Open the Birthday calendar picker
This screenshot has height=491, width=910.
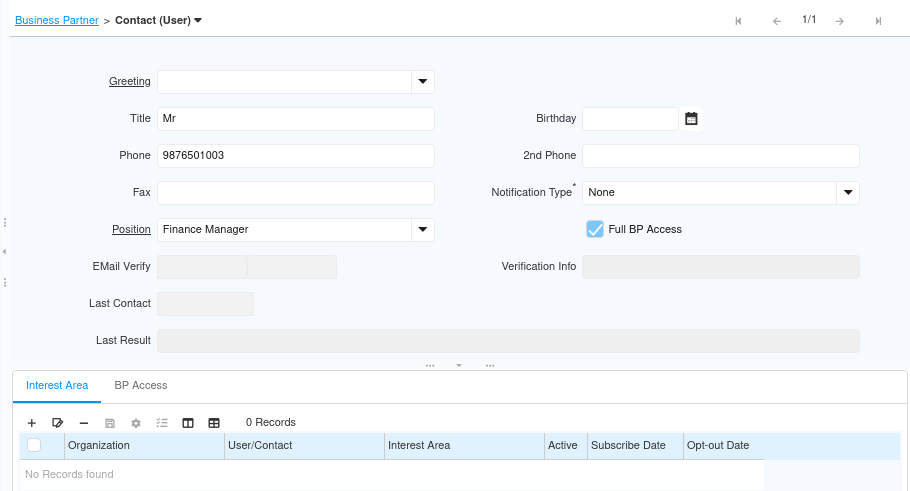click(x=691, y=118)
